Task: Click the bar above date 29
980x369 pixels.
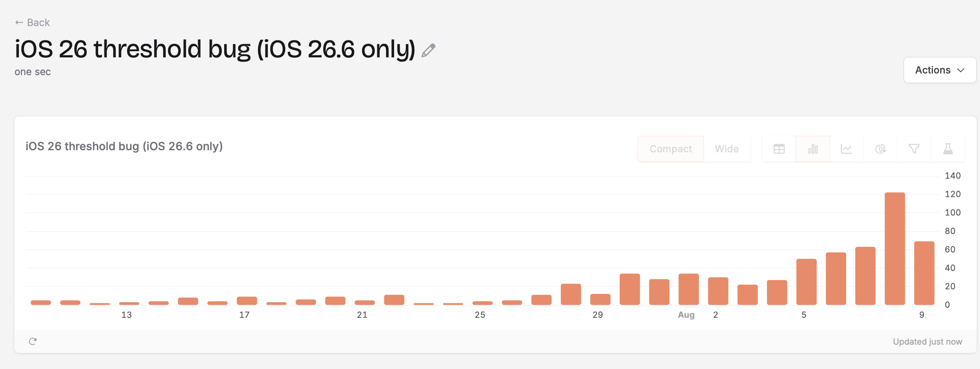Action: pos(600,299)
